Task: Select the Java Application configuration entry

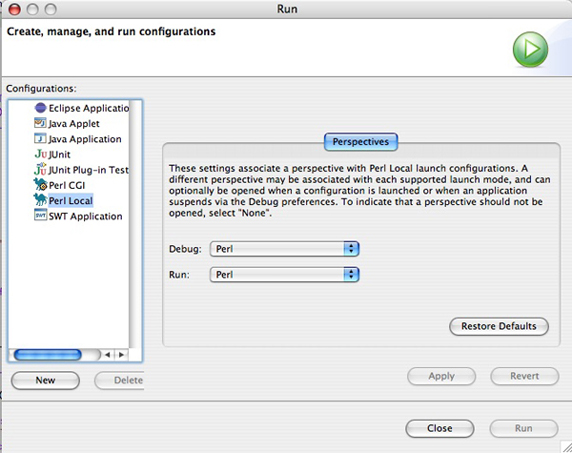Action: pyautogui.click(x=85, y=139)
